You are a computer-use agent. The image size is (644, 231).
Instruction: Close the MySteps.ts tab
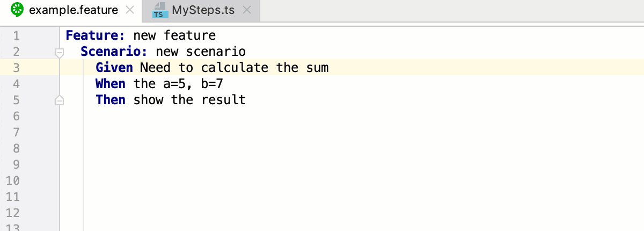tap(246, 10)
